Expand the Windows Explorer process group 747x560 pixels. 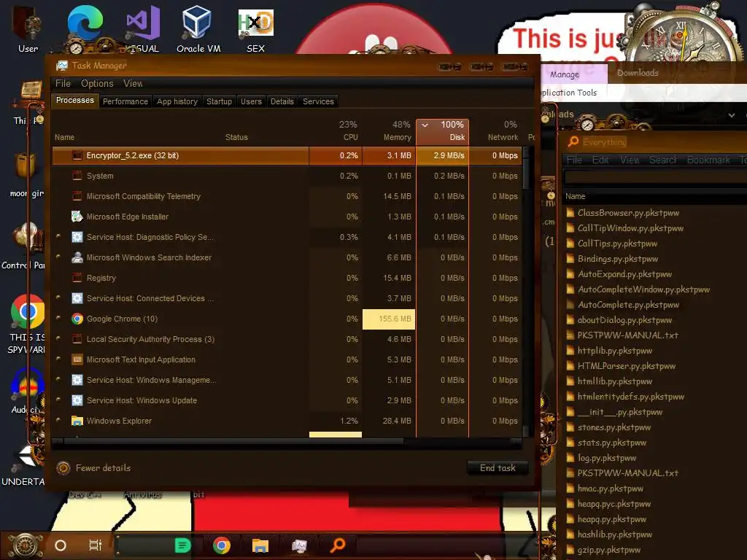coord(58,419)
